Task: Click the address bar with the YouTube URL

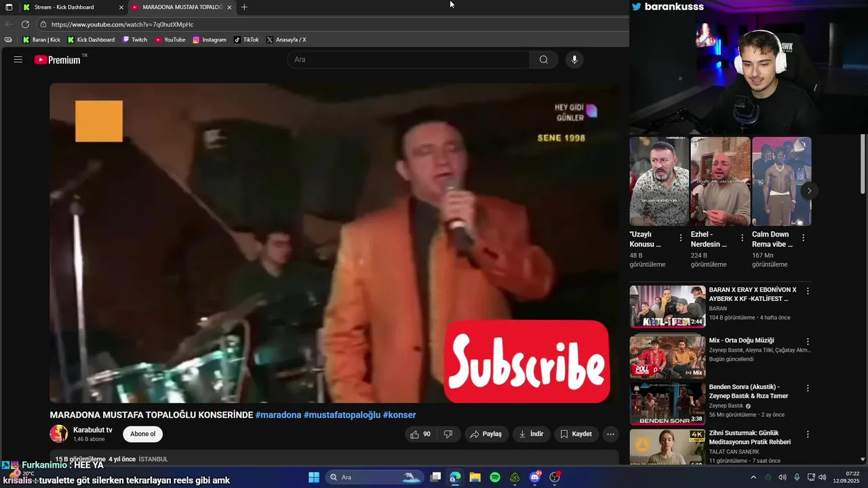Action: [332, 24]
